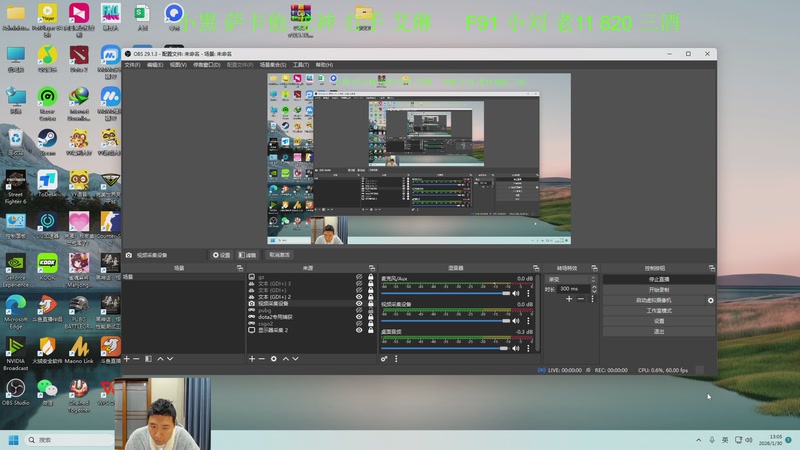800x450 pixels.
Task: Move scene up with the up arrow
Action: pos(160,359)
